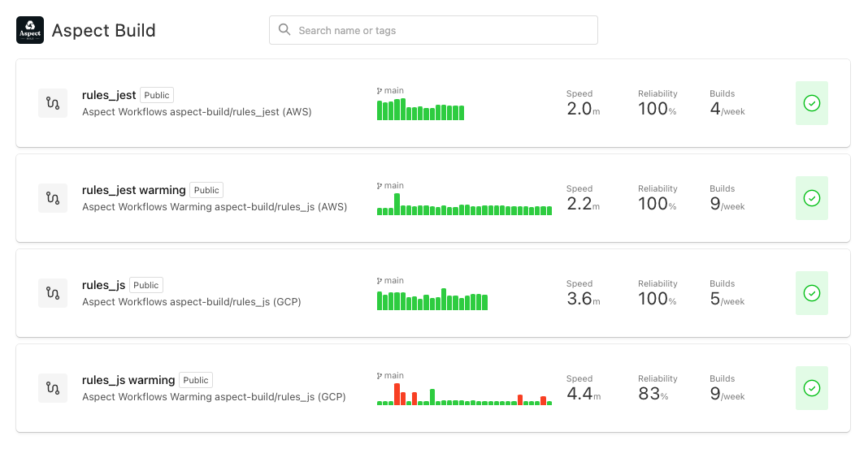Click the 4/week Builds value
Screen dimensions: 868x449
tap(727, 109)
